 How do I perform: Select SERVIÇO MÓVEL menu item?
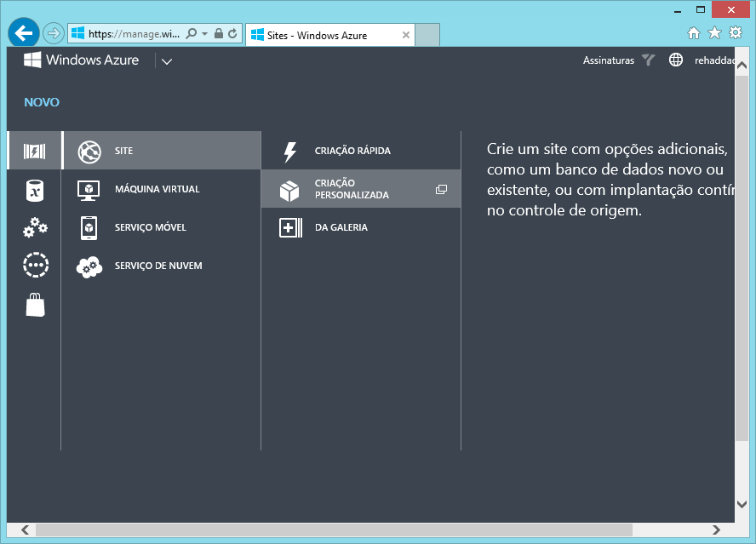coord(162,227)
